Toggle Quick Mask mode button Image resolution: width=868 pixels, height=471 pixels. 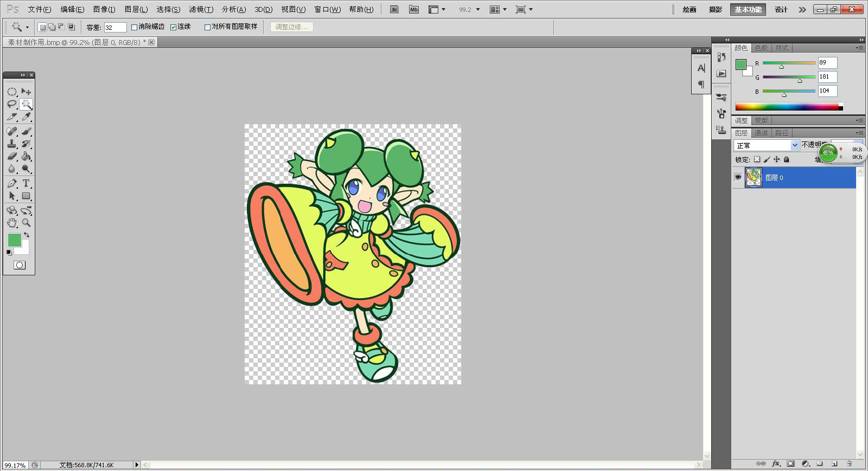pyautogui.click(x=20, y=265)
